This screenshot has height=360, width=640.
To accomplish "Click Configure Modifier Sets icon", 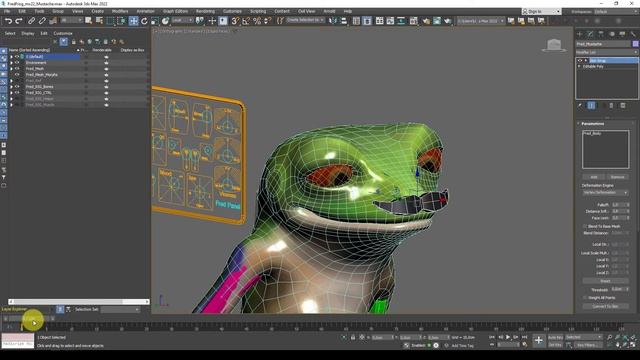I will tap(623, 105).
